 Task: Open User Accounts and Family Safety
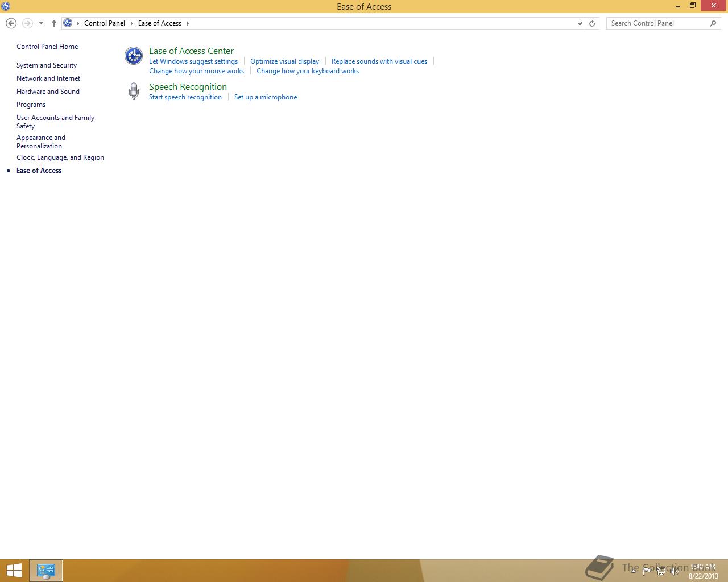(55, 122)
